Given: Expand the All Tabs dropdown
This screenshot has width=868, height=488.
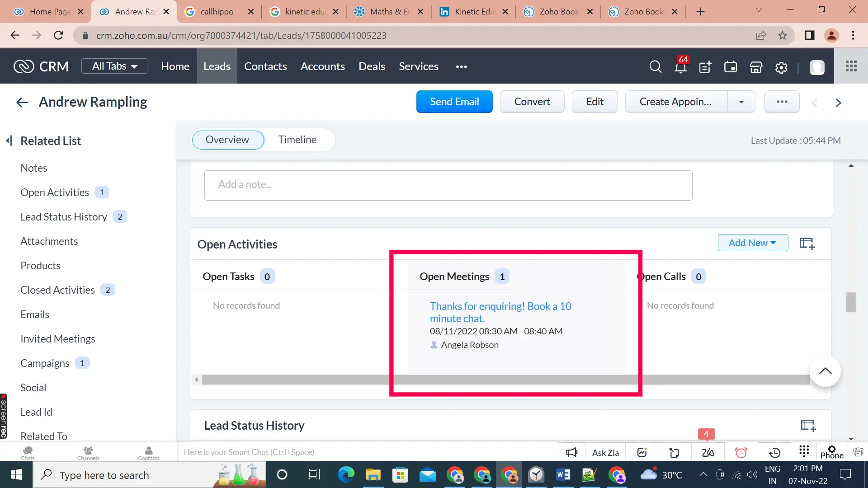Looking at the screenshot, I should (114, 66).
